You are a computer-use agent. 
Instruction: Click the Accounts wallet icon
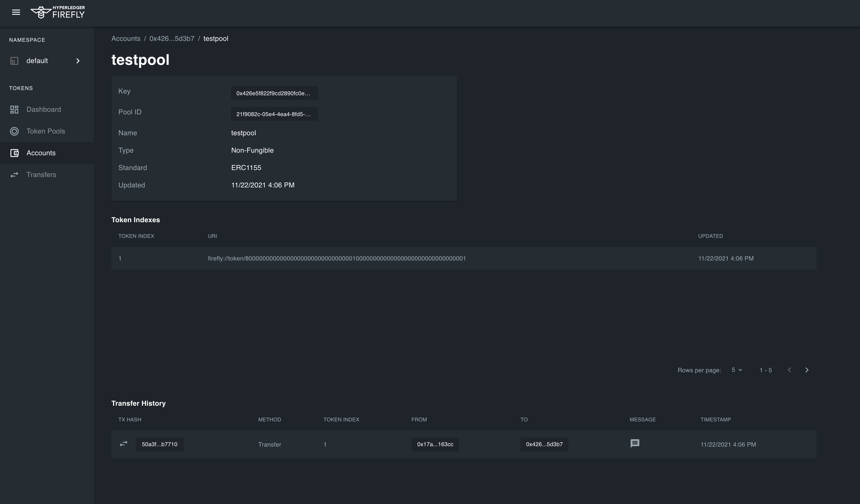14,153
